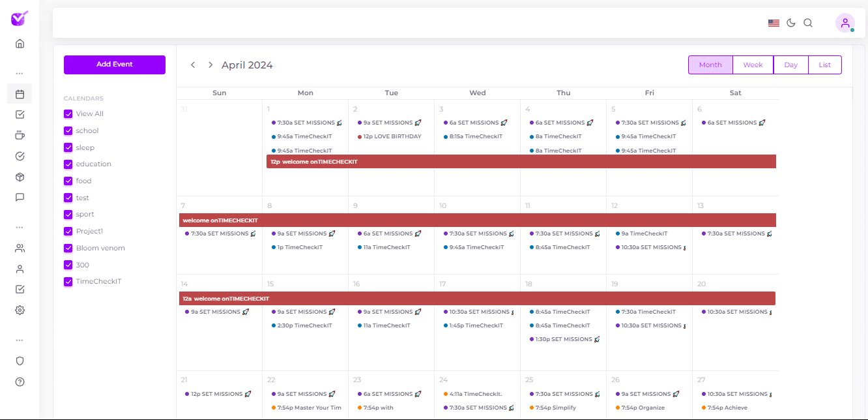
Task: Disable the Bloom venom calendar checkbox
Action: [x=68, y=248]
